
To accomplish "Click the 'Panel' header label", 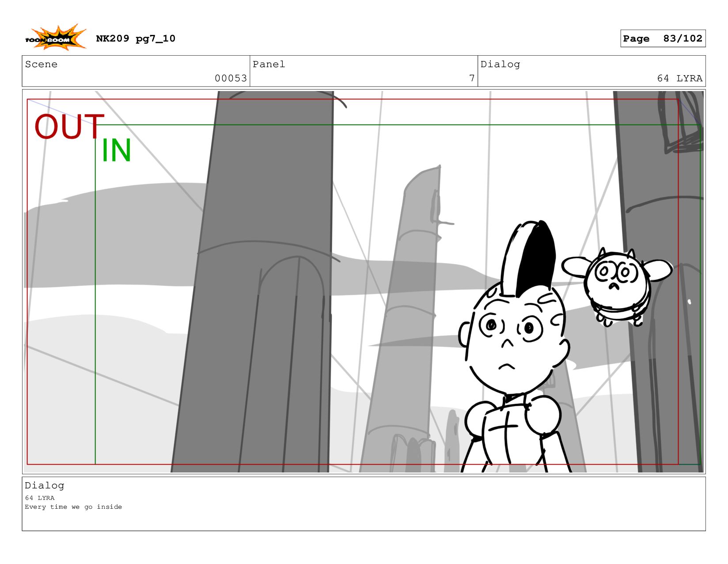I will tap(269, 64).
